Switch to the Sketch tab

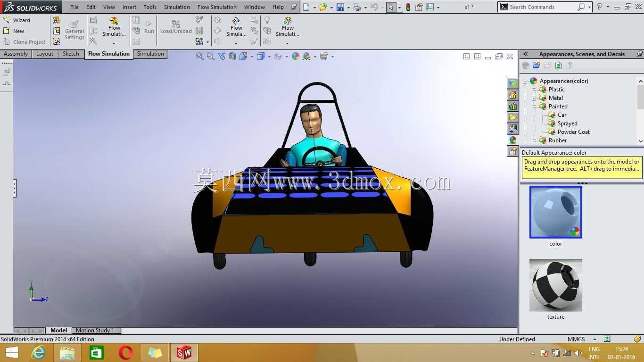point(71,54)
